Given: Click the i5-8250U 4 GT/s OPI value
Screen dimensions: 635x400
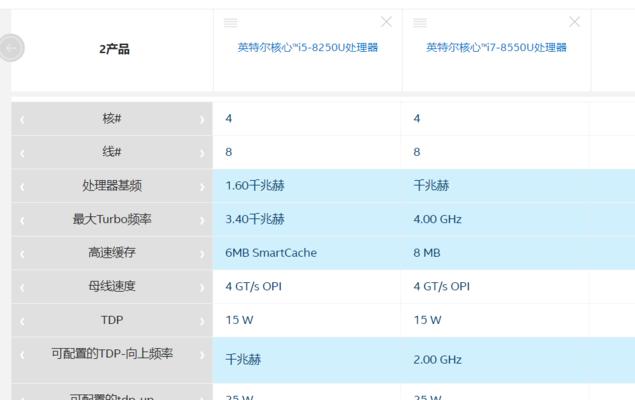Looking at the screenshot, I should pyautogui.click(x=254, y=286).
